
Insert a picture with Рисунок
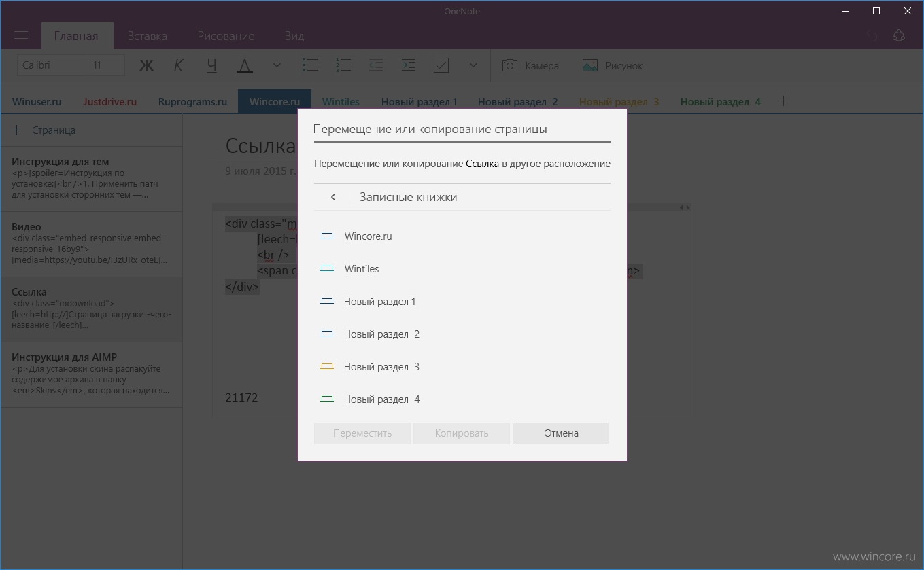[x=613, y=65]
